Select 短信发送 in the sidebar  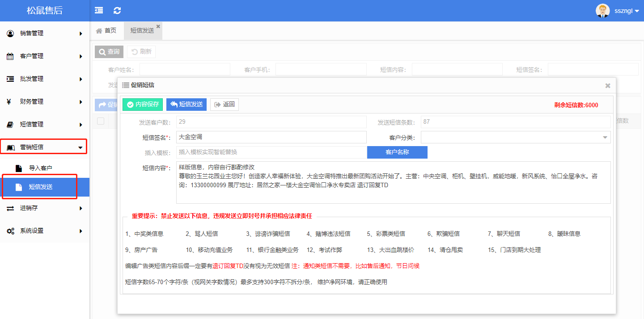click(x=41, y=187)
